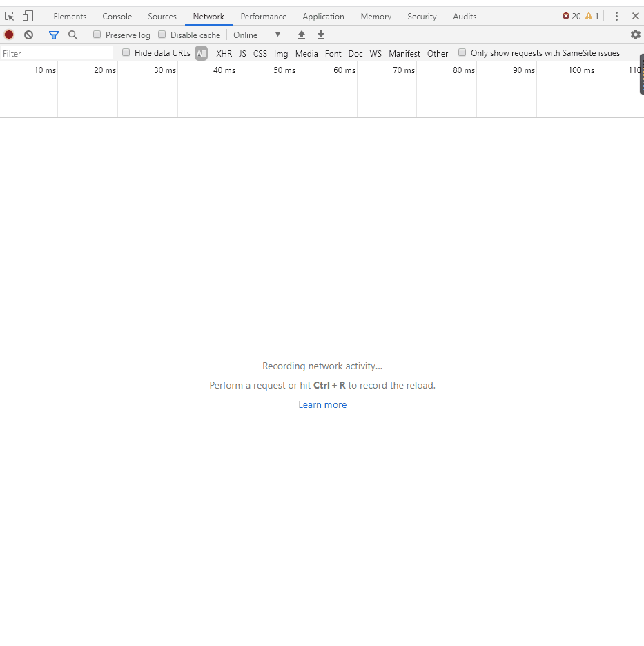Image resolution: width=644 pixels, height=646 pixels.
Task: Filter requests by Other
Action: pyautogui.click(x=438, y=54)
